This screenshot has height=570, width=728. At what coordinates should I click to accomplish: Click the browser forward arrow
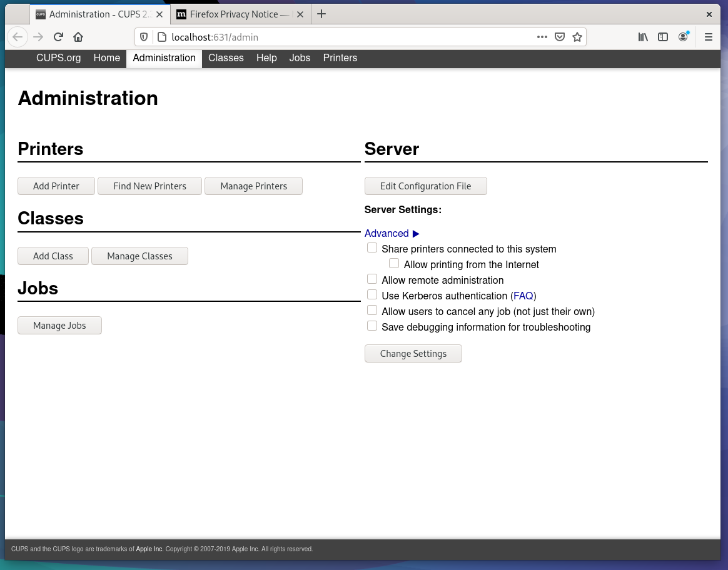pyautogui.click(x=38, y=37)
